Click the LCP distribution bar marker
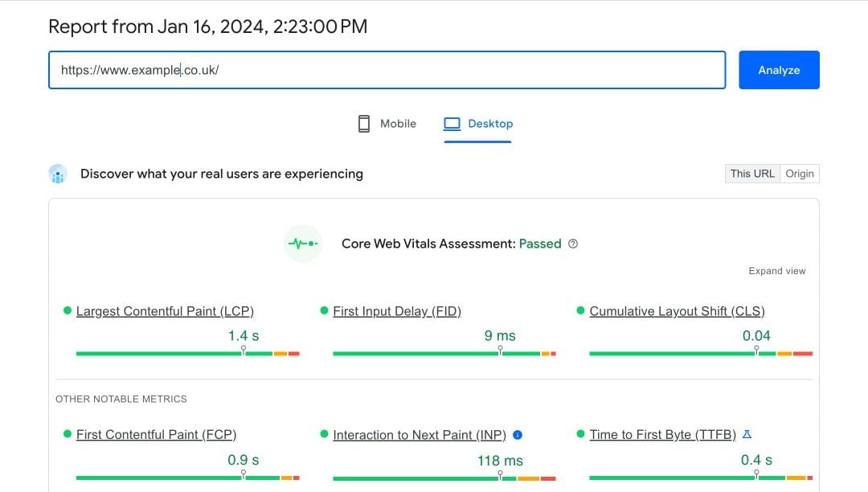Viewport: 868px width, 492px height. [x=244, y=351]
